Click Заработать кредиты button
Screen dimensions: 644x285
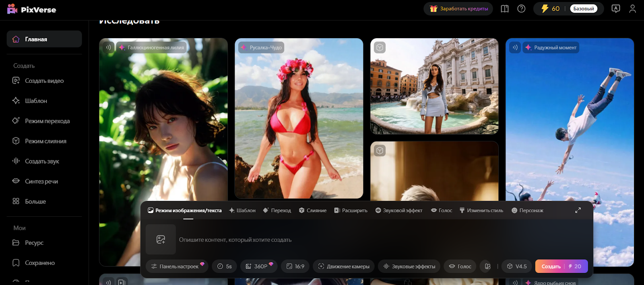tap(458, 8)
